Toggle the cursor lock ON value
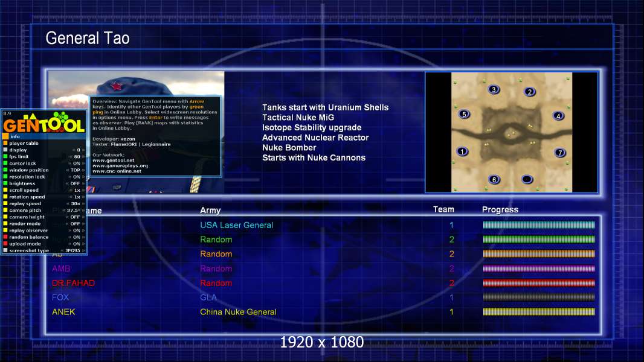Viewport: 644px width, 362px height. (76, 163)
